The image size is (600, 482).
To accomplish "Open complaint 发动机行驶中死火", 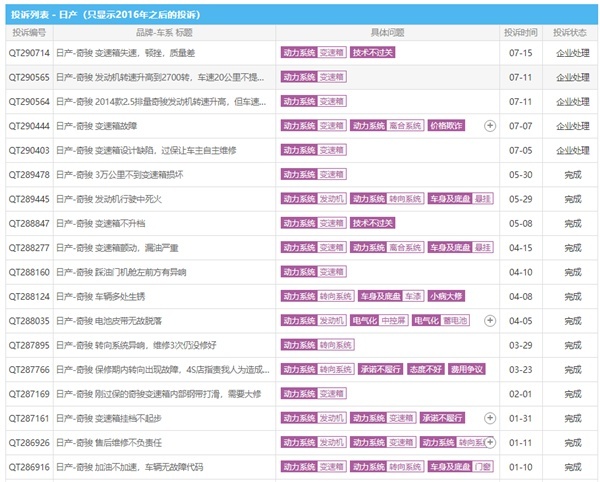I will (109, 199).
